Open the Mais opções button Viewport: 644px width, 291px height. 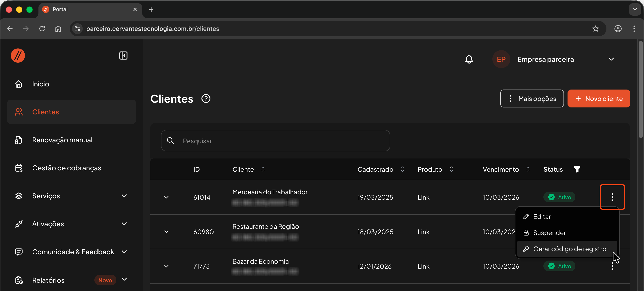(532, 98)
